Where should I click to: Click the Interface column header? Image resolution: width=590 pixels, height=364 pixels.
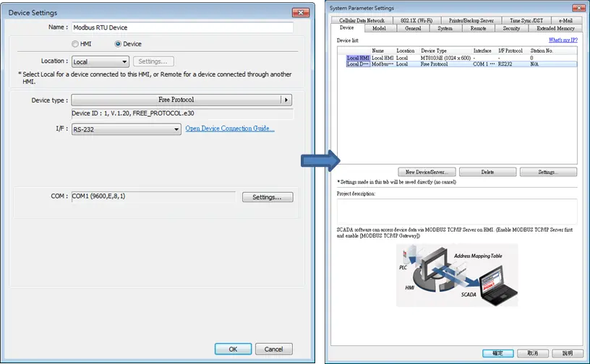click(482, 51)
